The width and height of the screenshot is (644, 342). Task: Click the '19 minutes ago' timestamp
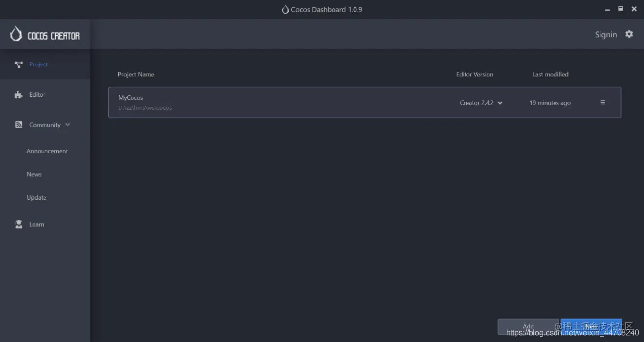click(x=550, y=103)
